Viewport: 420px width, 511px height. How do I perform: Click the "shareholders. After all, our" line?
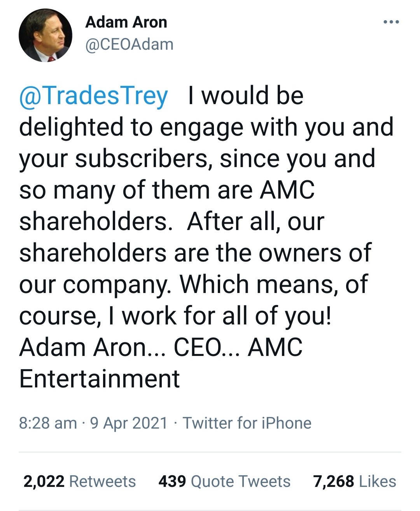coord(171,221)
